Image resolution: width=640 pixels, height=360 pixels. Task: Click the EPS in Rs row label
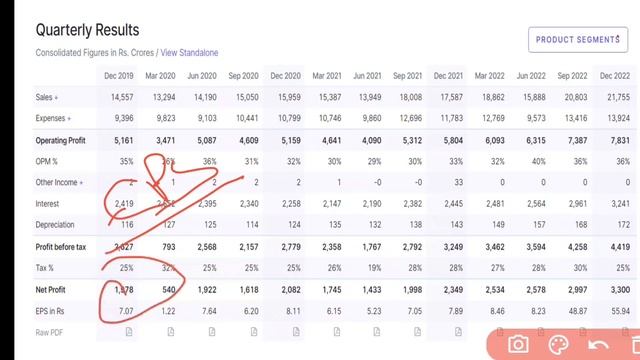click(x=50, y=311)
